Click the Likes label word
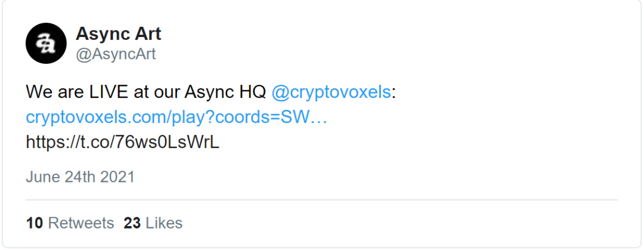 (165, 223)
